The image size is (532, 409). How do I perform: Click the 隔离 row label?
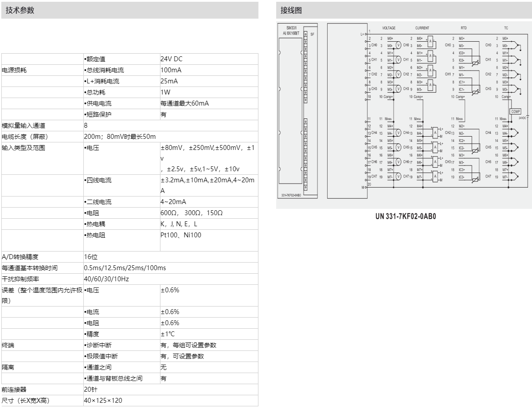click(x=8, y=367)
